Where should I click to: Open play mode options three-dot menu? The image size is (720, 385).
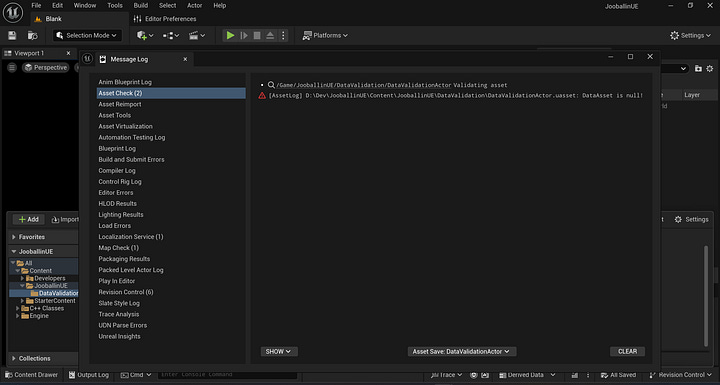(283, 35)
